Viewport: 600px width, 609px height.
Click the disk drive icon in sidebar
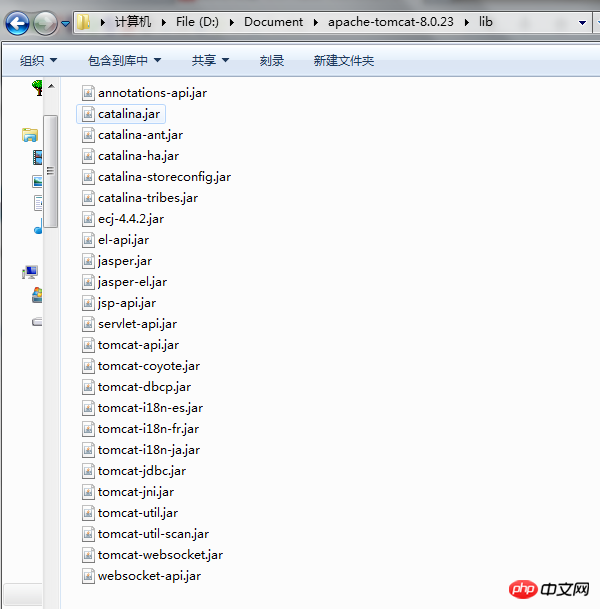pyautogui.click(x=37, y=322)
